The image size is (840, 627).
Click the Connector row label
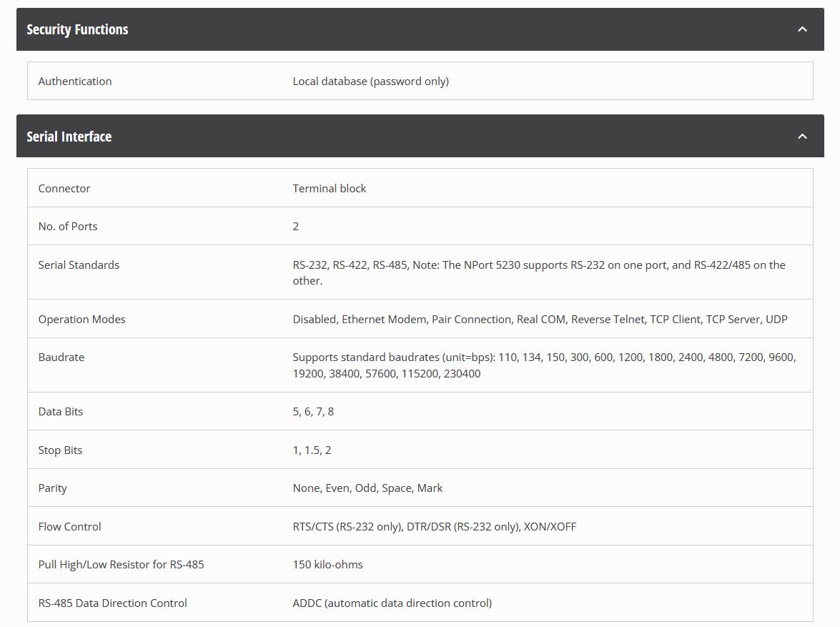64,188
